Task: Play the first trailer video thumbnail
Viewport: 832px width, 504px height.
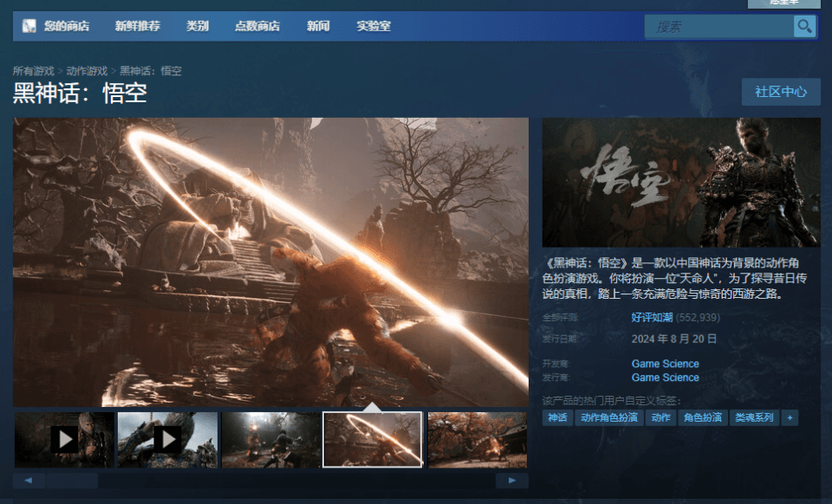Action: tap(64, 440)
